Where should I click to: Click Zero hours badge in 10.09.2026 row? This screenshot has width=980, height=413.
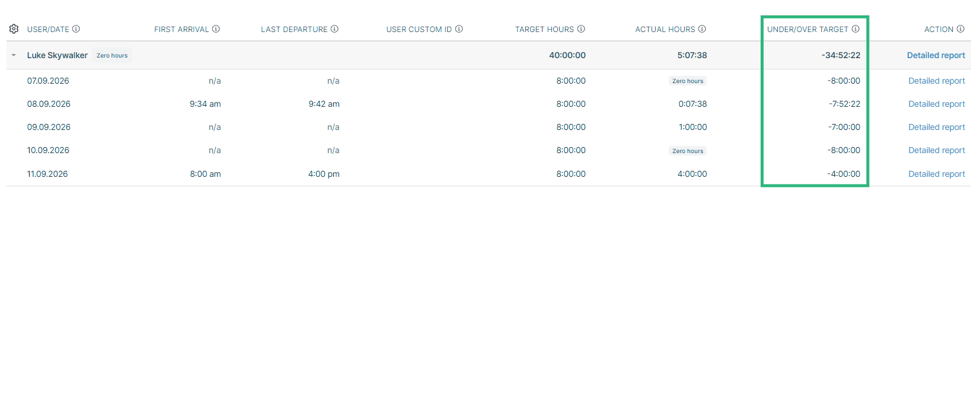[x=688, y=151]
